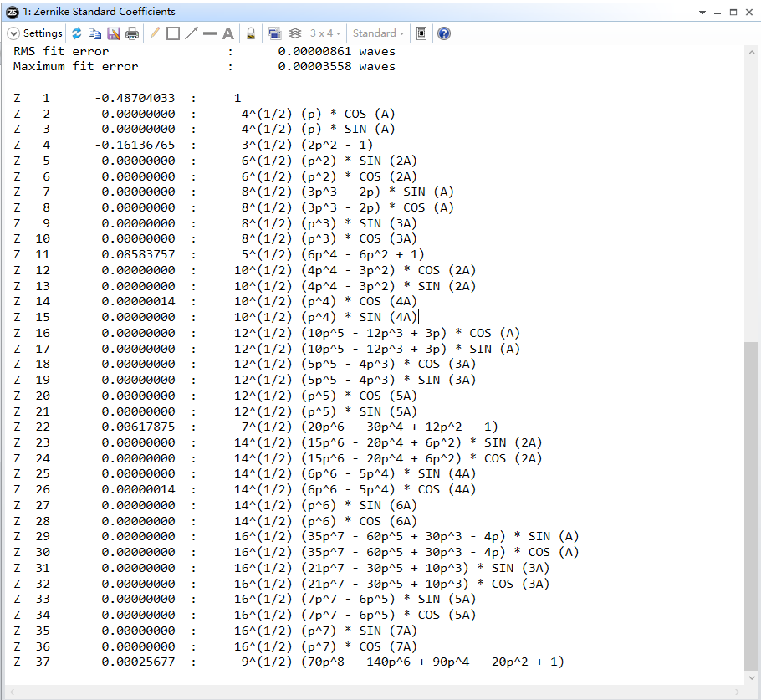Click Z 26 value 0.00000014
This screenshot has width=761, height=700.
pyautogui.click(x=138, y=489)
